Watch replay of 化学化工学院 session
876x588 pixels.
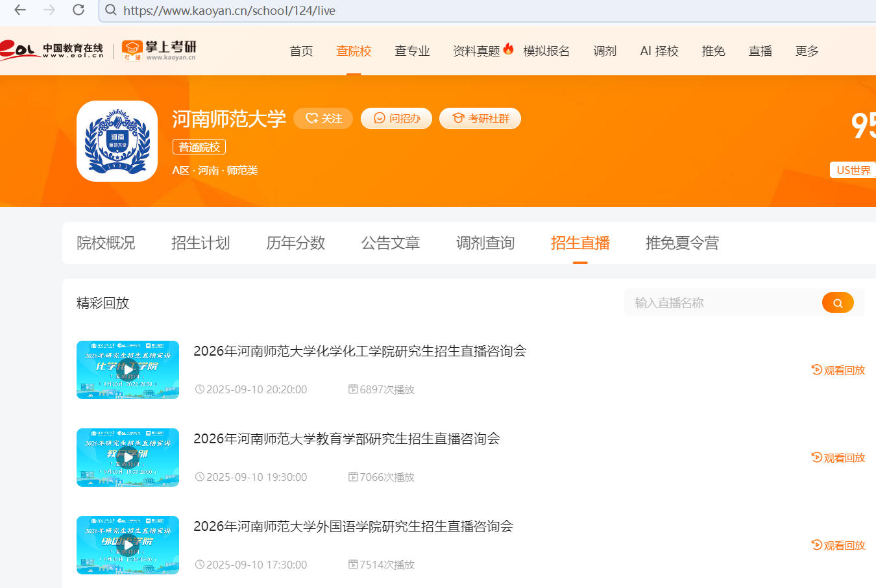(x=838, y=370)
